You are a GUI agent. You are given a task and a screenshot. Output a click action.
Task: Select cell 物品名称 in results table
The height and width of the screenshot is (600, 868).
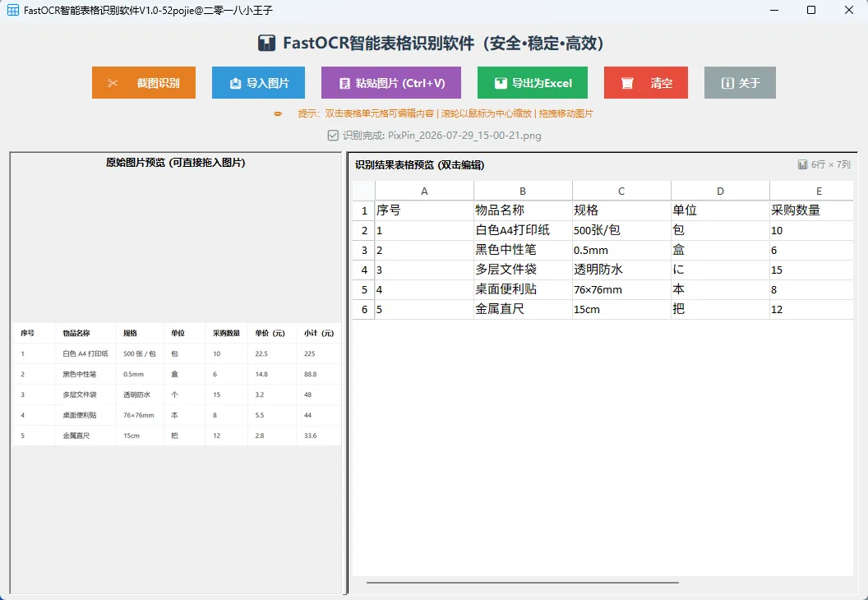[x=523, y=211]
